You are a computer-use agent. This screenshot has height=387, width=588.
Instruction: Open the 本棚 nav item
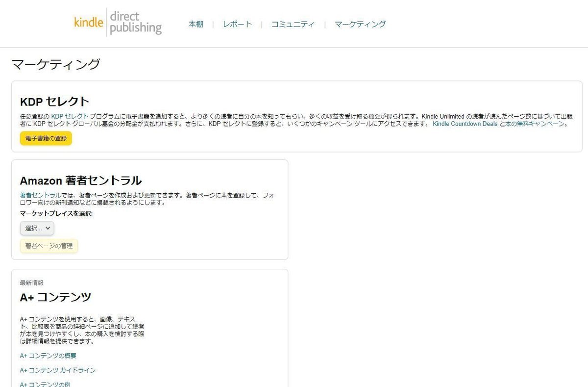pos(196,24)
